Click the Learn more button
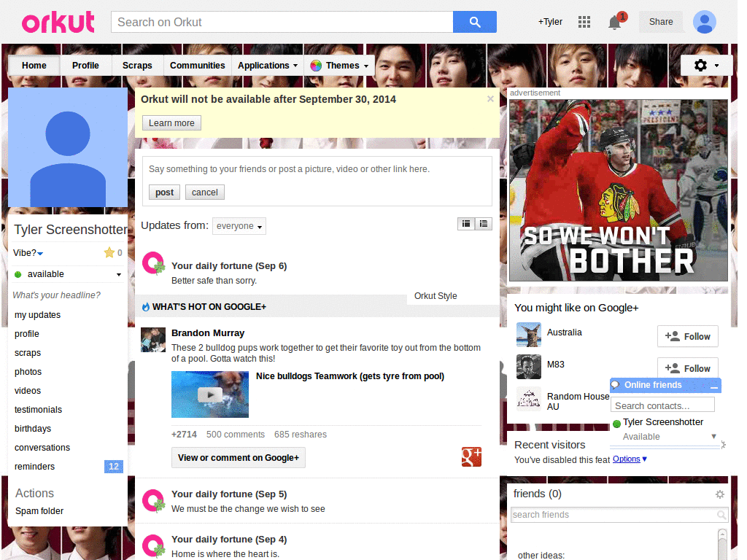The width and height of the screenshot is (747, 560). pyautogui.click(x=171, y=122)
